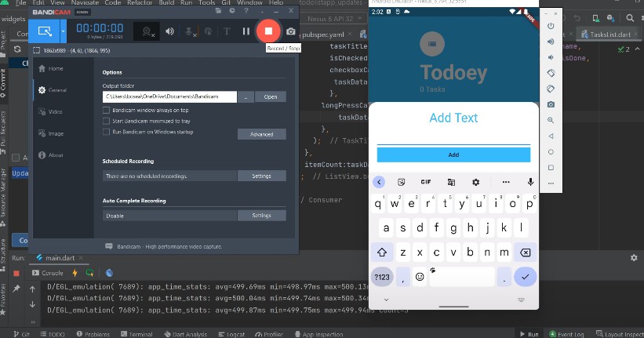The height and width of the screenshot is (338, 644).
Task: Open Bandicam General settings section
Action: click(x=53, y=90)
